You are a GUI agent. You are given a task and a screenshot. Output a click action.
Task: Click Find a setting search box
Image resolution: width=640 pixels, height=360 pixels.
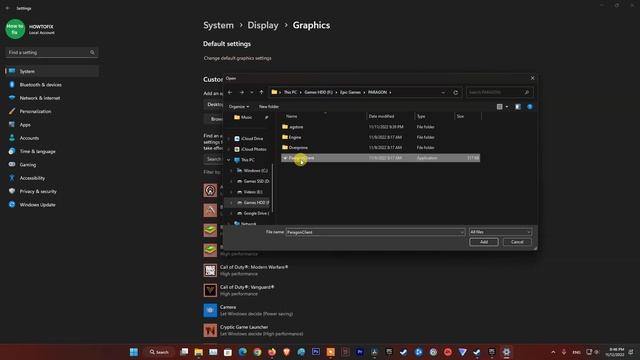(51, 52)
